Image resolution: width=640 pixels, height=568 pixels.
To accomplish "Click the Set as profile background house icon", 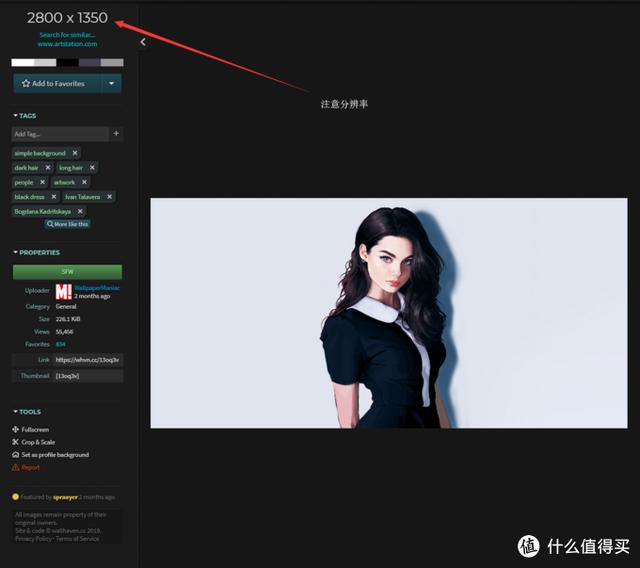I will 16,455.
